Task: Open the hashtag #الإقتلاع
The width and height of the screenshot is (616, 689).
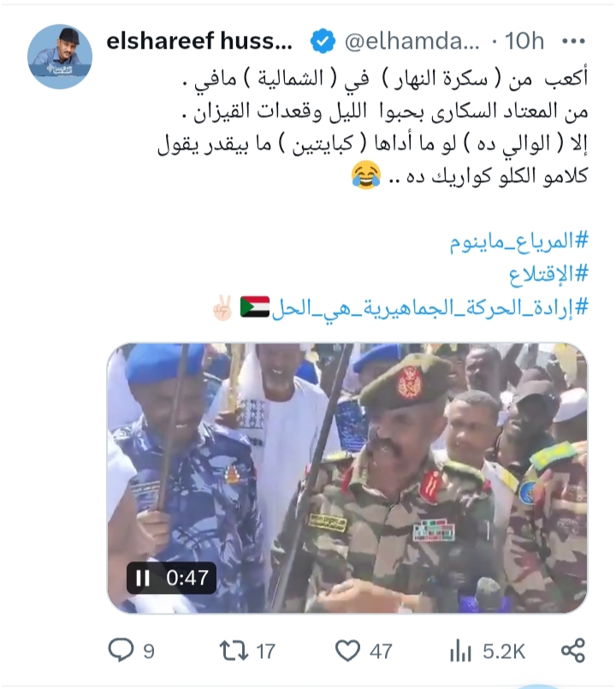Action: pos(548,274)
